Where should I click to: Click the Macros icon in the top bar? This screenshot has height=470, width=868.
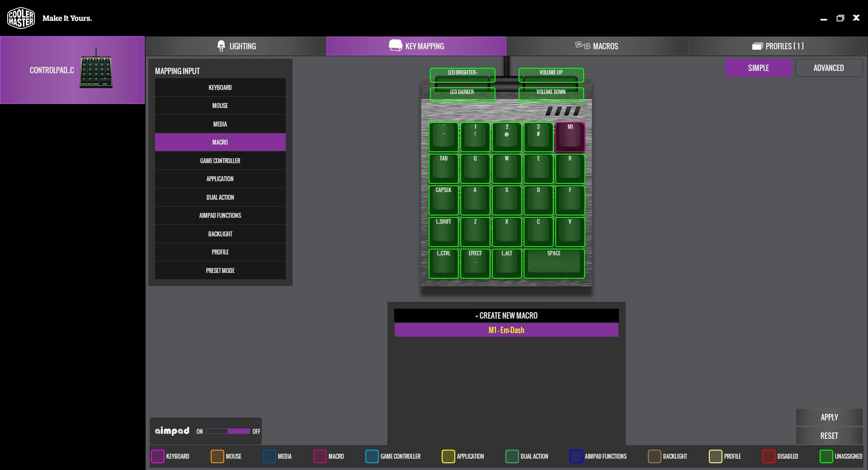click(582, 46)
